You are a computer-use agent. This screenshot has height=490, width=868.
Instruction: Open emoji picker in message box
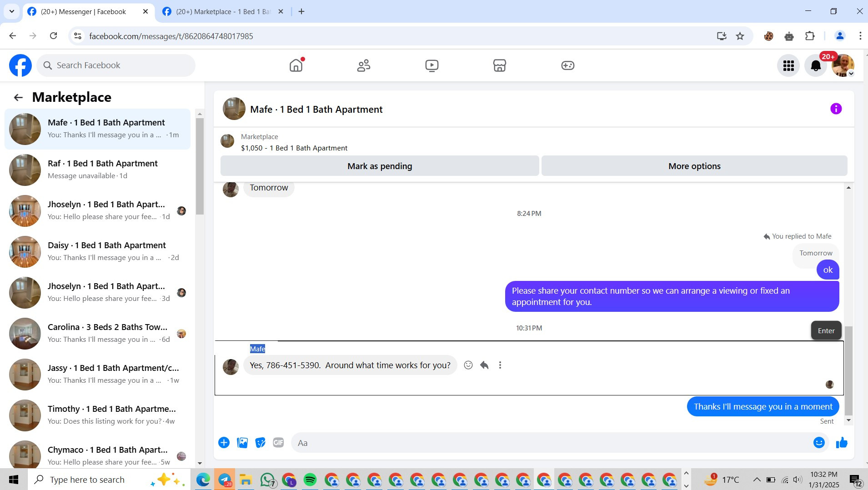click(x=819, y=443)
